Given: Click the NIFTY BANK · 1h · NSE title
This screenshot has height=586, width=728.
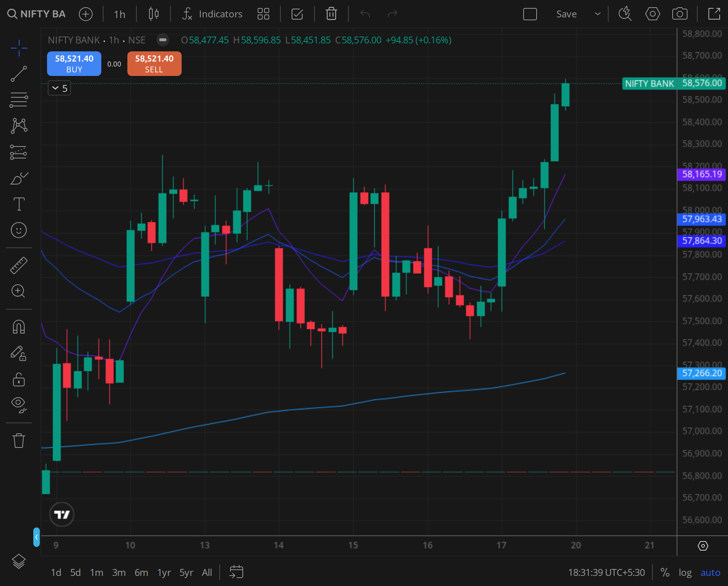Looking at the screenshot, I should point(97,40).
